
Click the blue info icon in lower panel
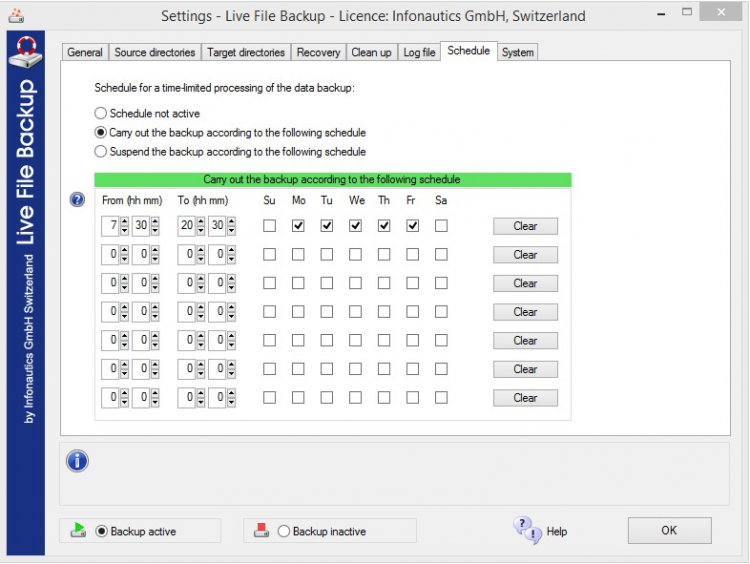coord(77,461)
